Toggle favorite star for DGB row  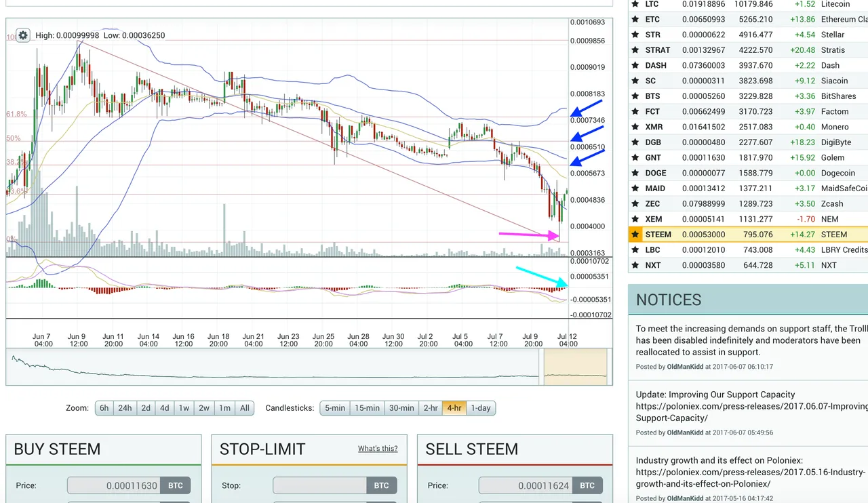(x=635, y=142)
